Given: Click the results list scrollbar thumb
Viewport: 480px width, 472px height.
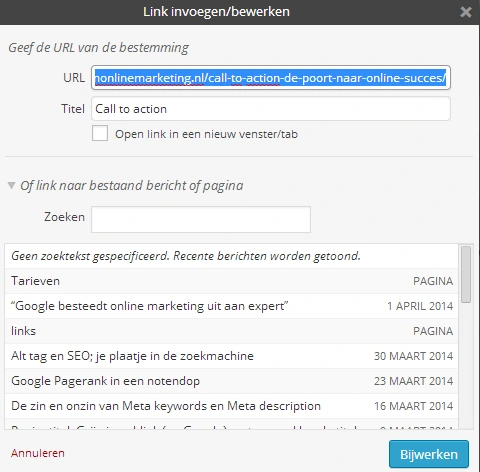Looking at the screenshot, I should tap(466, 274).
